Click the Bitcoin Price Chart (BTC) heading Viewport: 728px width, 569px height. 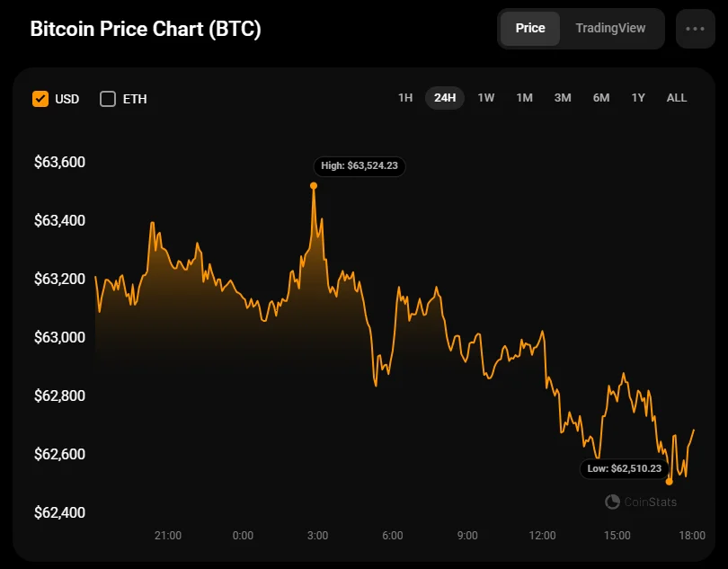pyautogui.click(x=146, y=29)
